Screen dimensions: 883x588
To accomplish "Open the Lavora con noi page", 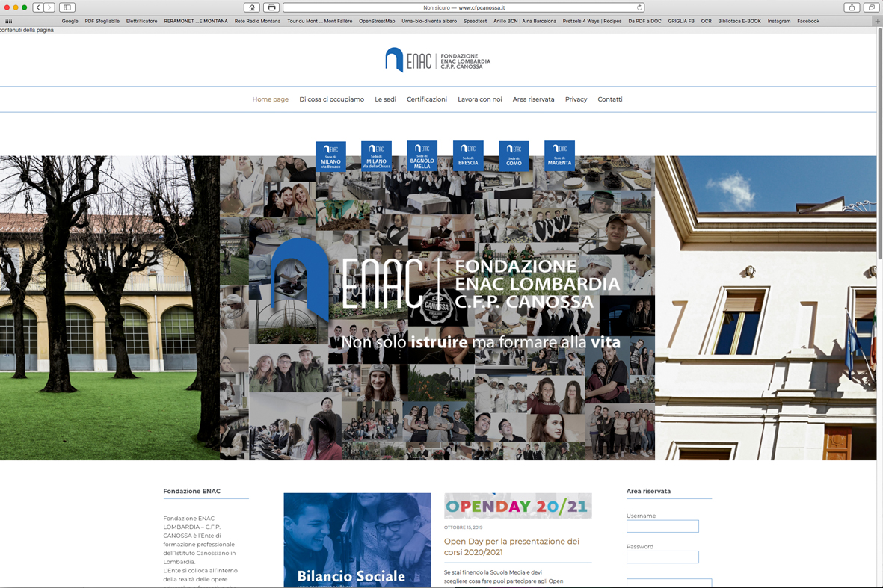I will point(480,99).
